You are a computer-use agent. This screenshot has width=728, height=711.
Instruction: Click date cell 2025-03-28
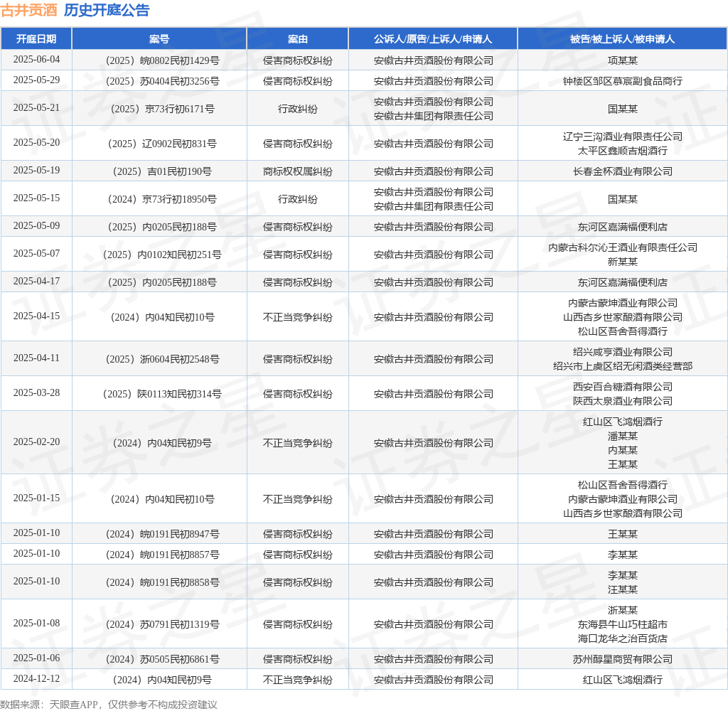click(36, 393)
